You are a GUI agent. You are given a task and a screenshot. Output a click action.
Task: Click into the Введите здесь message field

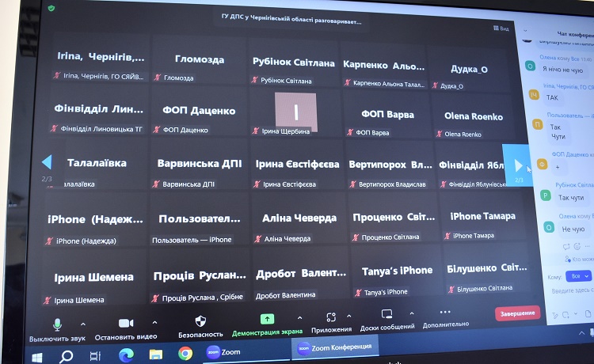[x=572, y=290]
